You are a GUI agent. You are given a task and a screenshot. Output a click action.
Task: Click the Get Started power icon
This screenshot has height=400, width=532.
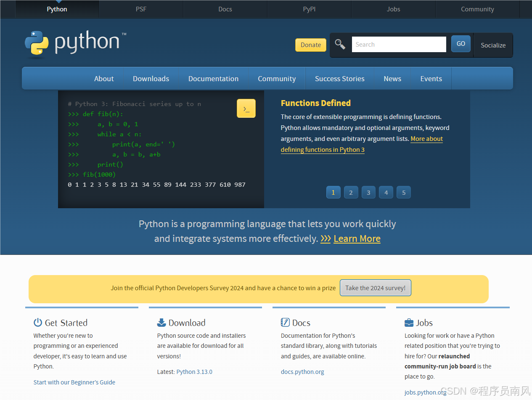[38, 323]
